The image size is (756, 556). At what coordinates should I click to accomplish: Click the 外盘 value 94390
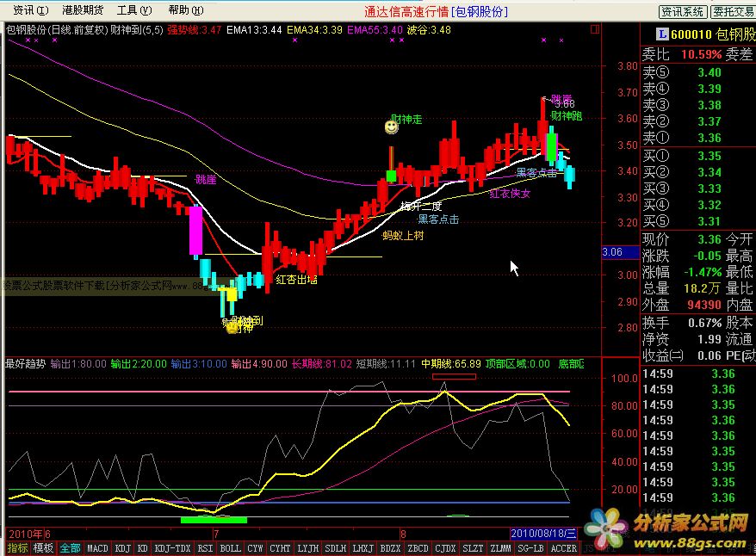[x=704, y=305]
